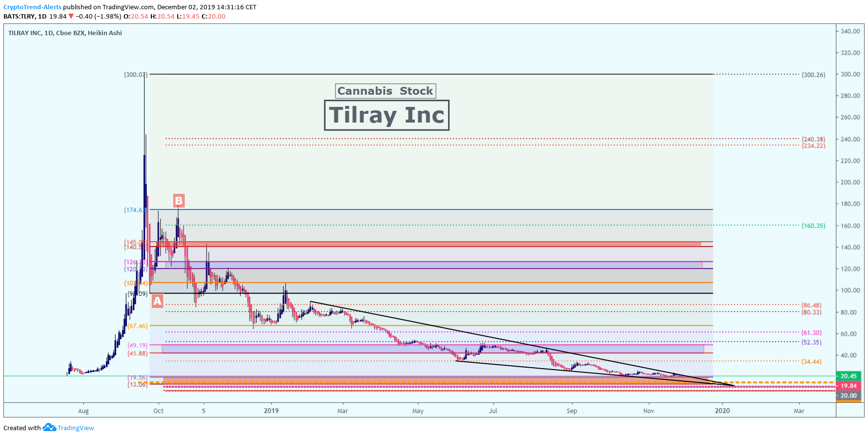Click the 'C:20.00' close value
Image resolution: width=868 pixels, height=437 pixels.
coord(213,16)
